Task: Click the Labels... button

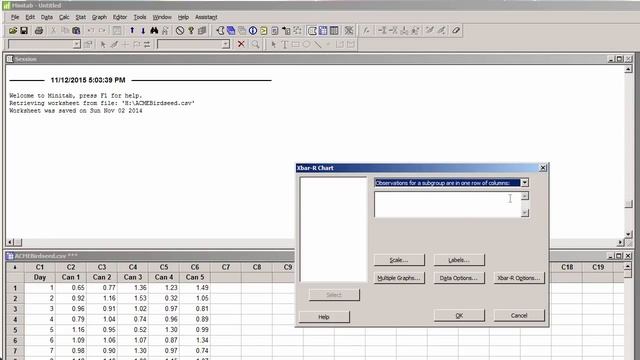Action: [x=459, y=260]
